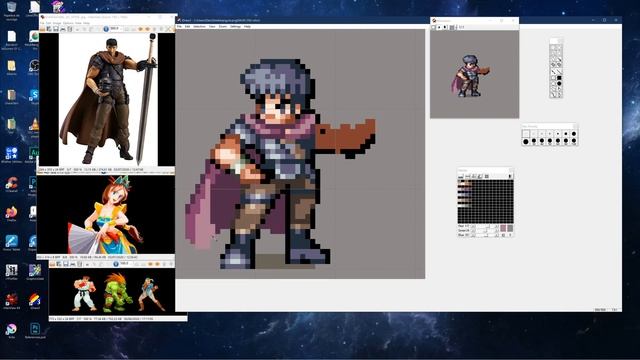
Task: Click the blue info icon in bottom IrfanView toolbar
Action: pos(116,264)
